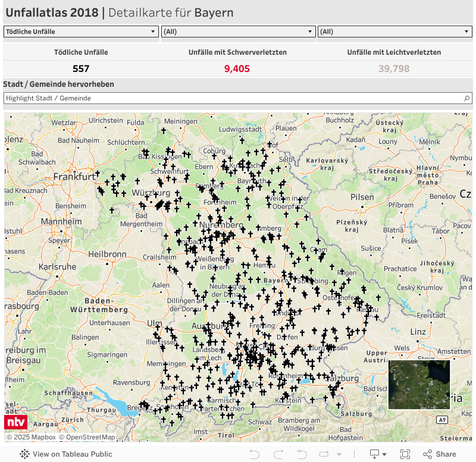This screenshot has height=462, width=476.
Task: Click the undo arrow in Tableau toolbar
Action: coord(255,454)
